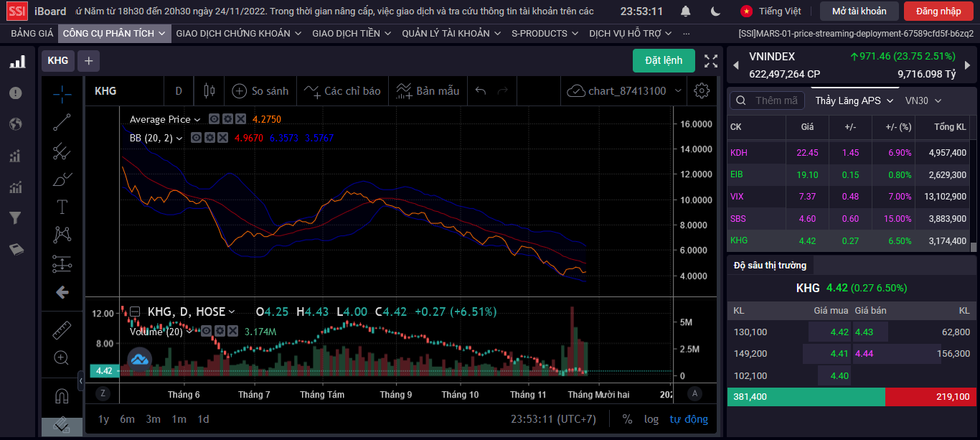Expand the Average Price indicator options

(x=197, y=120)
